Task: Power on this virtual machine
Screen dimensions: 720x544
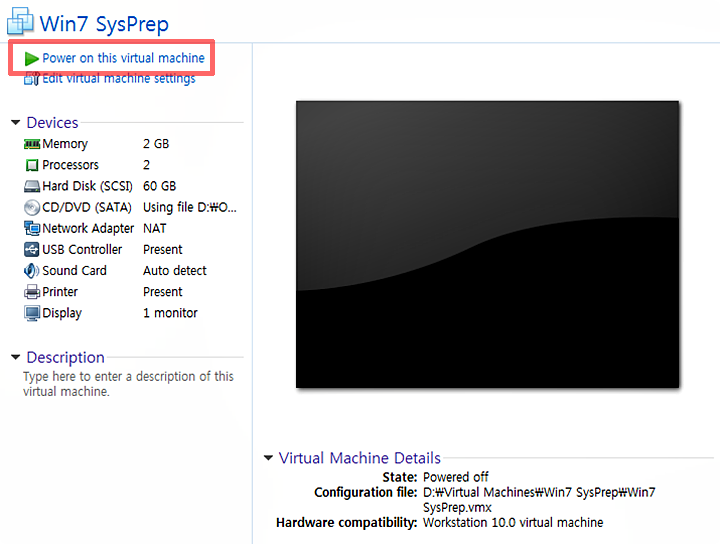Action: point(123,59)
